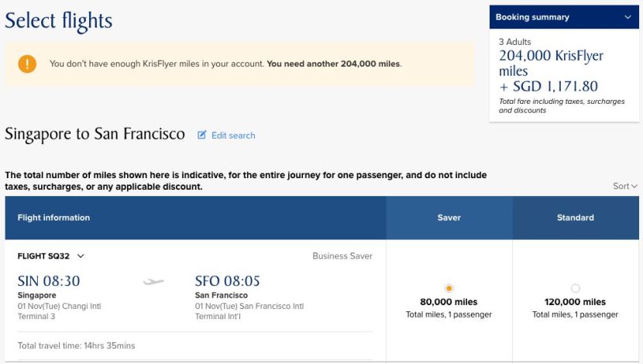Open the Sort dropdown
Viewport: 643px width, 364px height.
[624, 186]
